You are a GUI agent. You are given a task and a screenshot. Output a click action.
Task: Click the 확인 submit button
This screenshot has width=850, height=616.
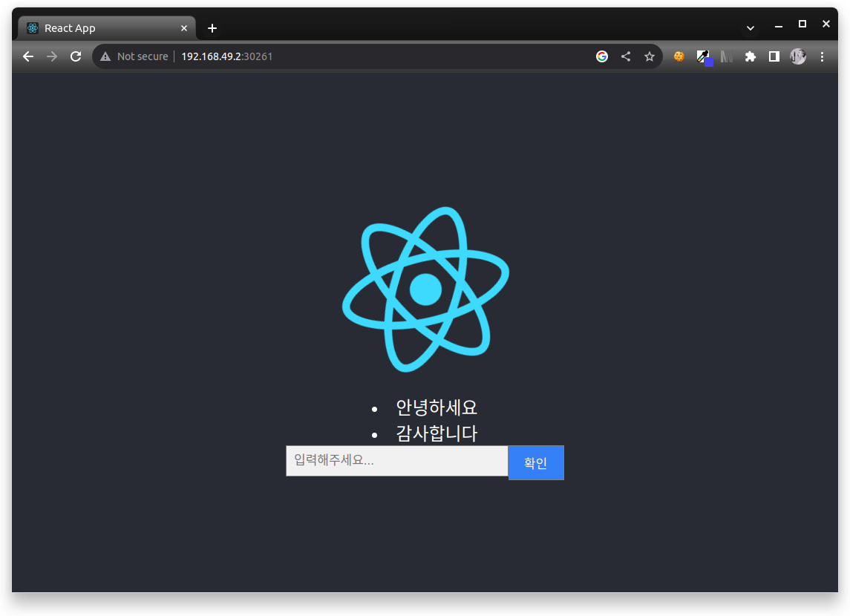pos(536,462)
